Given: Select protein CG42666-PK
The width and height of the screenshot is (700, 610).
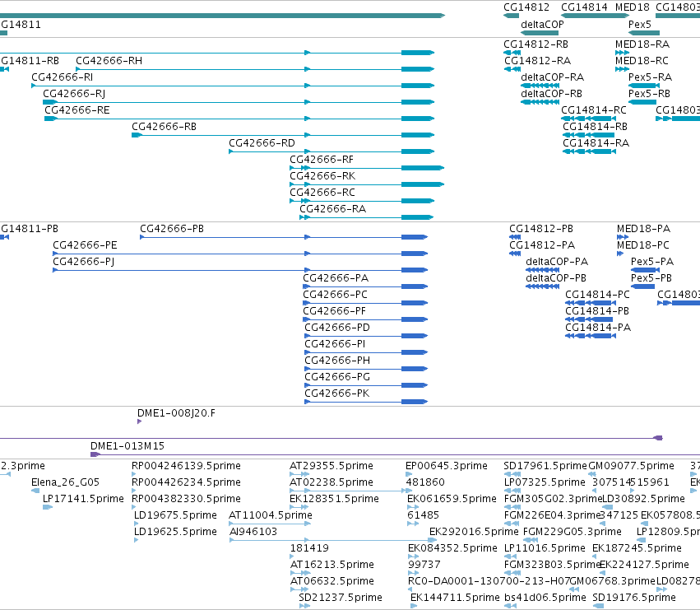Looking at the screenshot, I should pyautogui.click(x=337, y=393).
